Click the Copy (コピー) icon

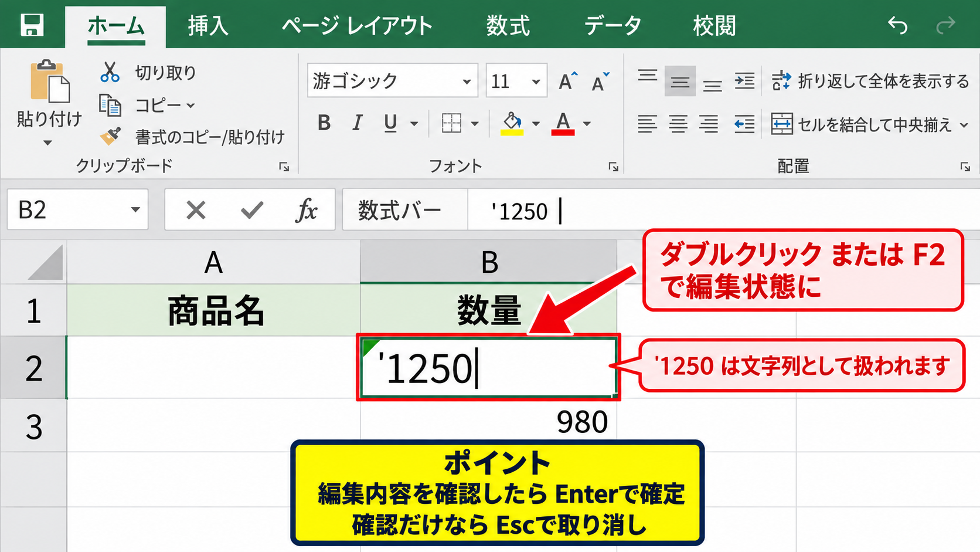coord(110,105)
